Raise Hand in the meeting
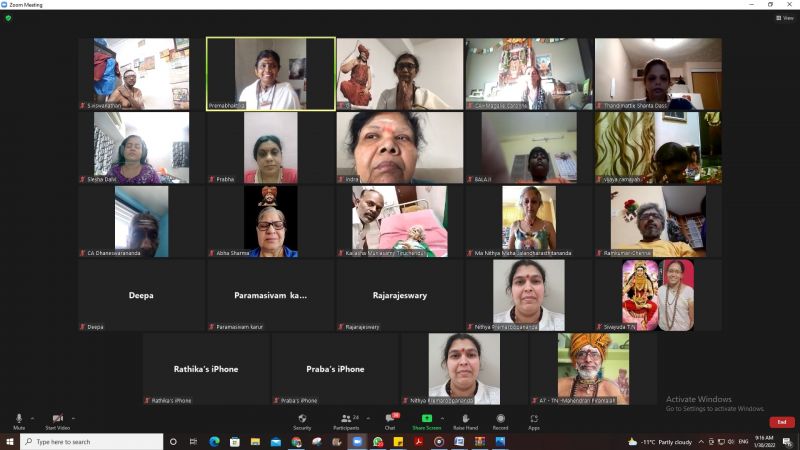 tap(465, 421)
